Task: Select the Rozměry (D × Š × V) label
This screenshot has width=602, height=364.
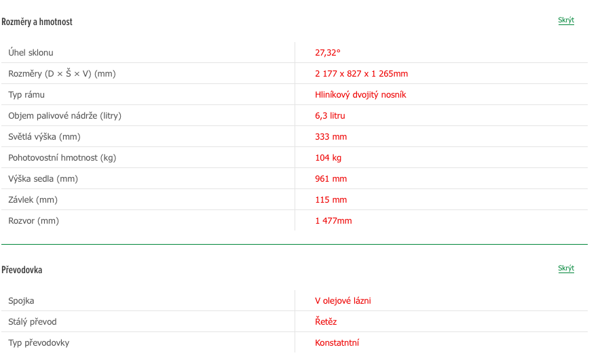Action: [x=62, y=74]
